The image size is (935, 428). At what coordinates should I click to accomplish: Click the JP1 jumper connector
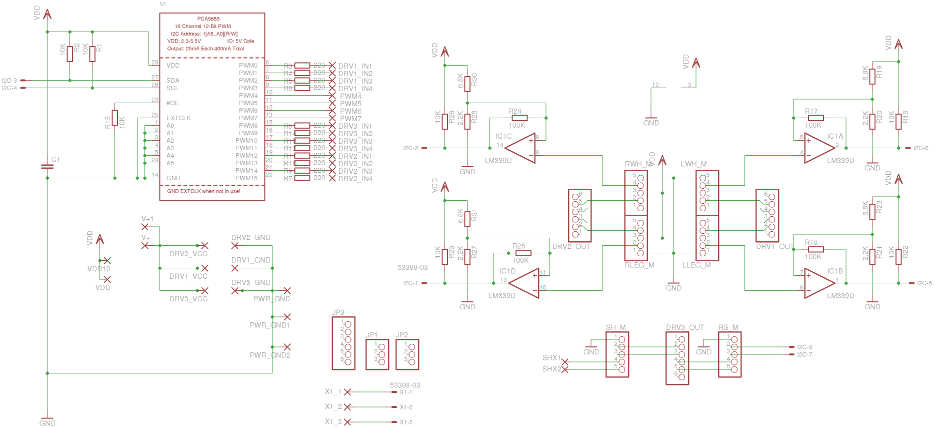(x=376, y=353)
